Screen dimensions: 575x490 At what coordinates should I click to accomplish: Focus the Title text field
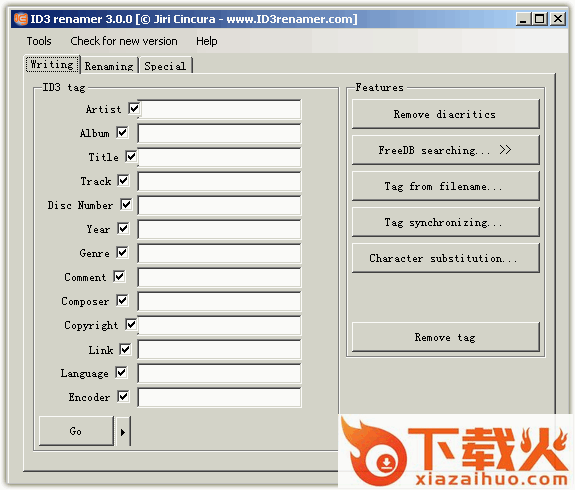219,157
